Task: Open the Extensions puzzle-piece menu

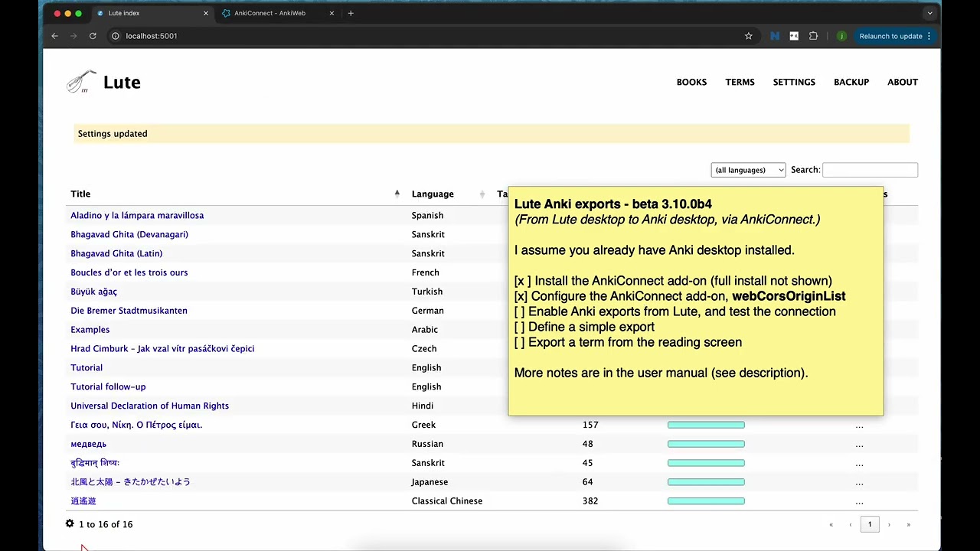Action: [813, 36]
